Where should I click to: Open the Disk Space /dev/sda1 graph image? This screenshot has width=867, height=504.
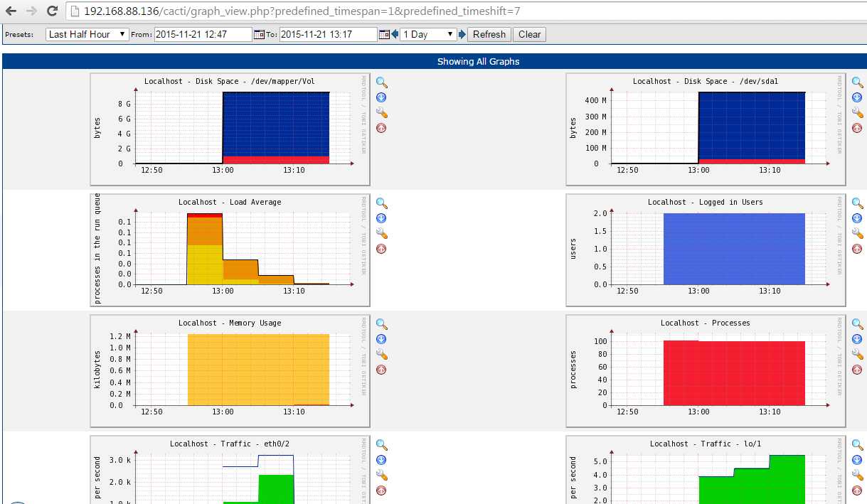click(x=706, y=129)
